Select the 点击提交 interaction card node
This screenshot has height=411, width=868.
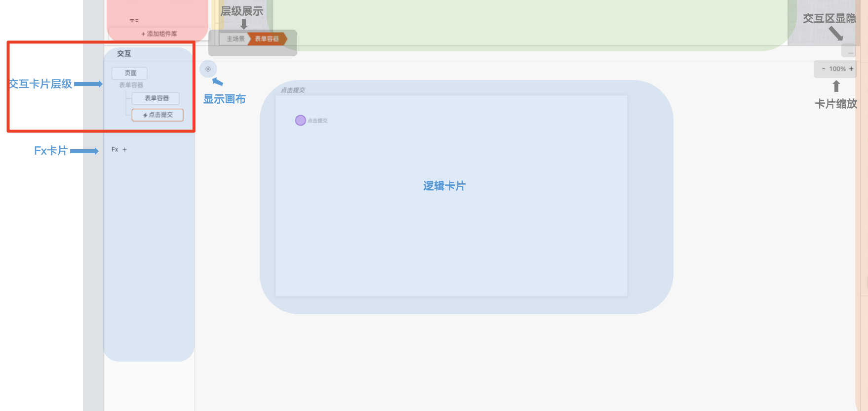point(158,115)
